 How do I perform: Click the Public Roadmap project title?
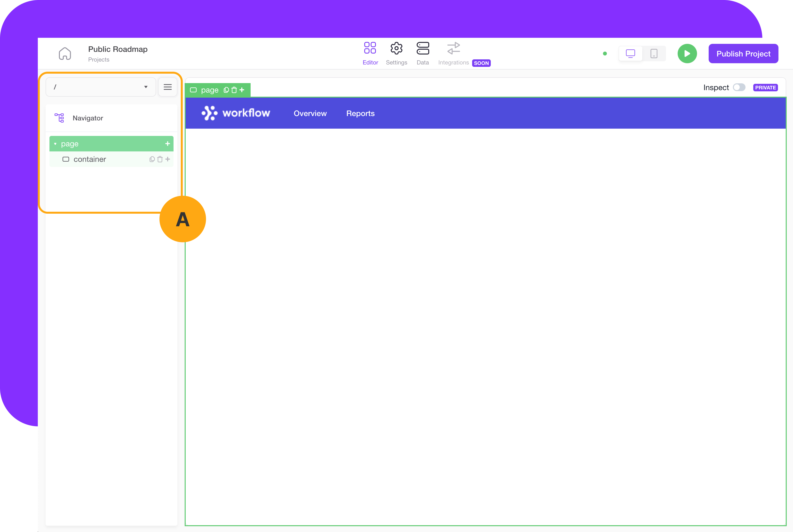point(118,49)
